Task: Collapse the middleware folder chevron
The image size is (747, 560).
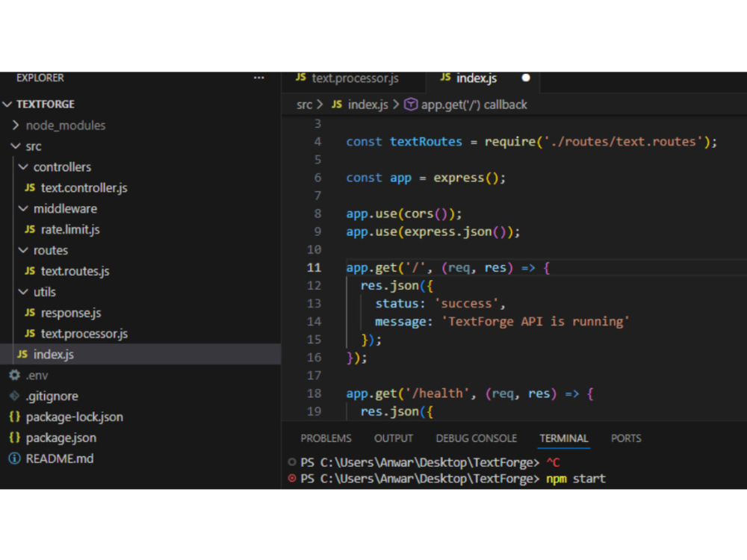Action: [23, 208]
